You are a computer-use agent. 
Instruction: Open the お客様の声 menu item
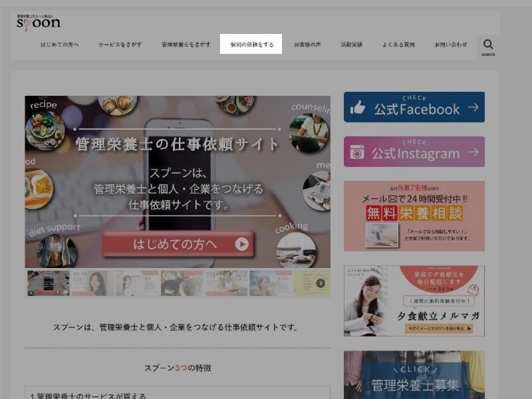tap(307, 45)
